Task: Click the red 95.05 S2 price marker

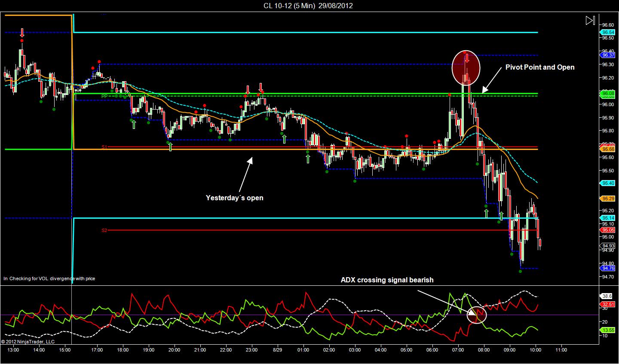Action: [607, 230]
